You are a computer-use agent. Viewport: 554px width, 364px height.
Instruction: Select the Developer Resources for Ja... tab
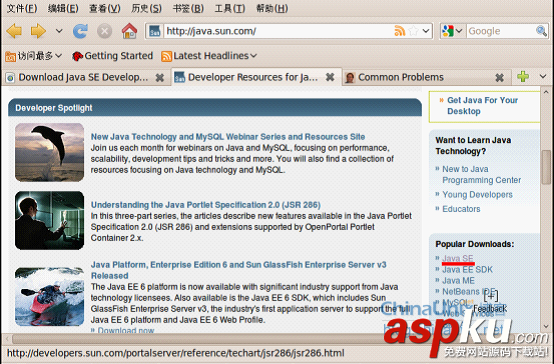tap(253, 77)
